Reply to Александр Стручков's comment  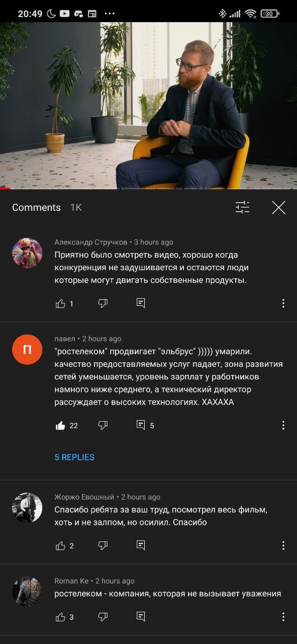click(141, 303)
